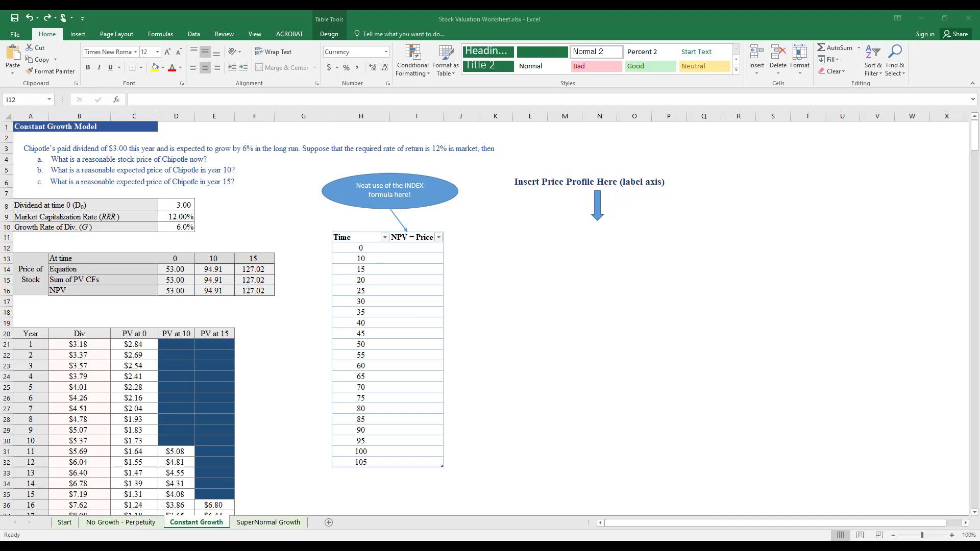Open the SuperNormal Growth sheet

click(268, 522)
